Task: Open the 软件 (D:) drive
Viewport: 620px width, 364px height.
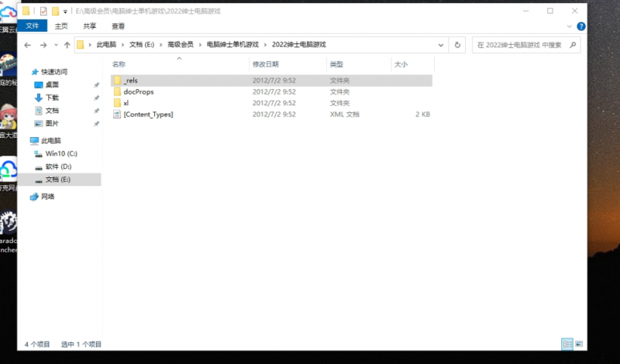Action: click(58, 167)
